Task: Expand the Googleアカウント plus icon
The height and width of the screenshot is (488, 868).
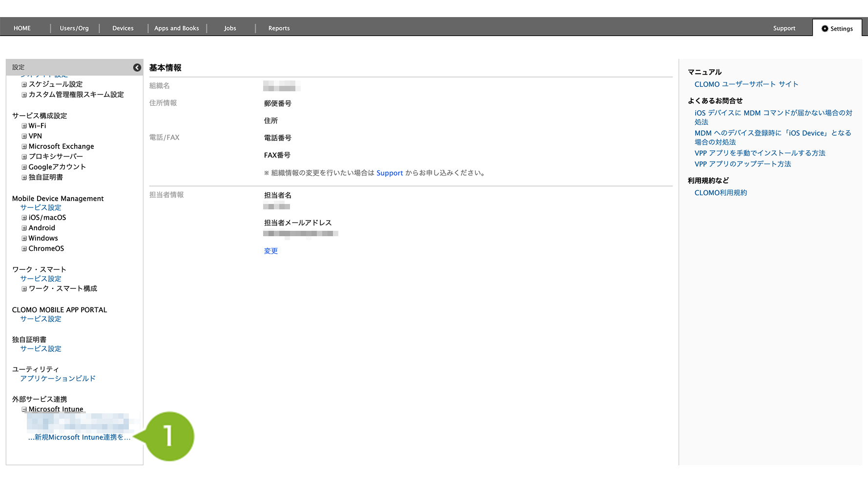Action: pos(24,167)
